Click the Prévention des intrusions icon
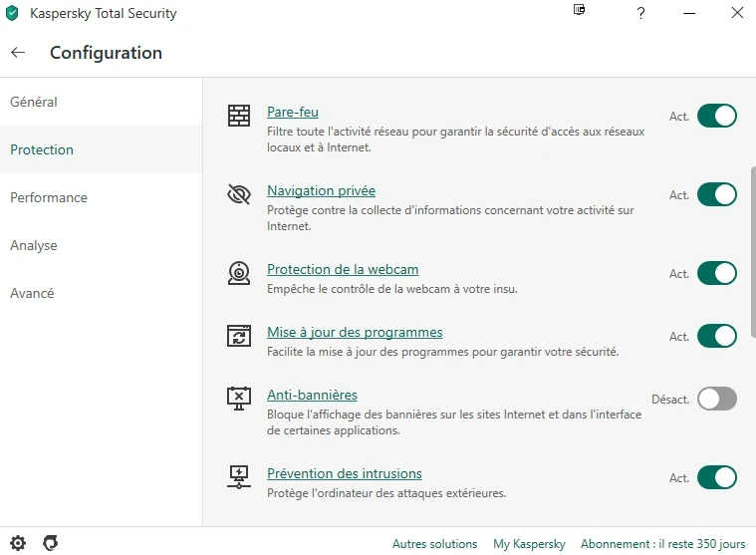 point(239,477)
